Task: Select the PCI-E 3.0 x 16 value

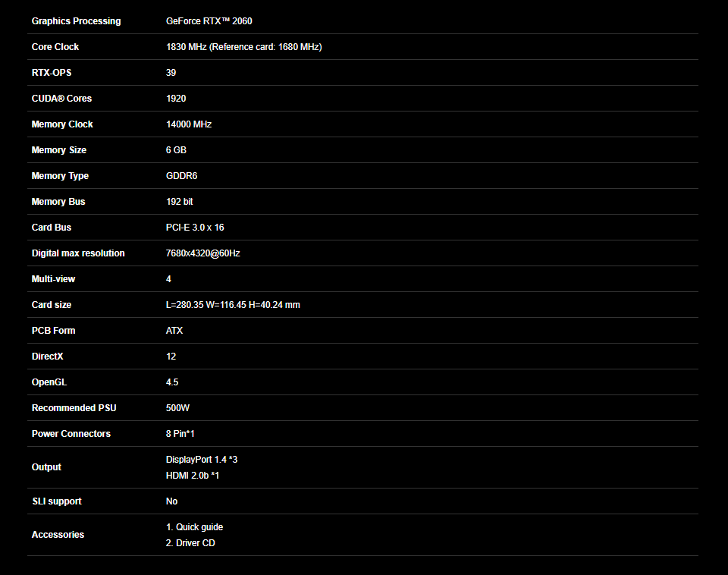Action: (x=195, y=228)
